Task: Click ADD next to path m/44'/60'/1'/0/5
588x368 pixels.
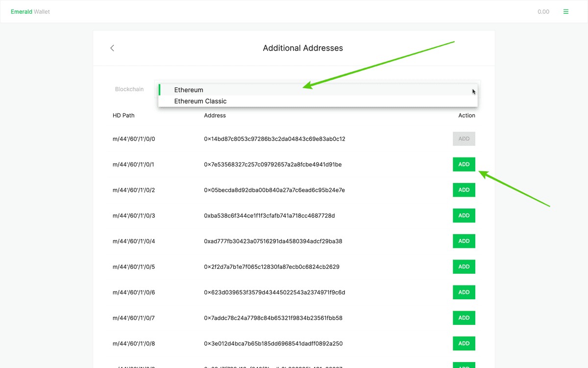Action: pos(464,266)
